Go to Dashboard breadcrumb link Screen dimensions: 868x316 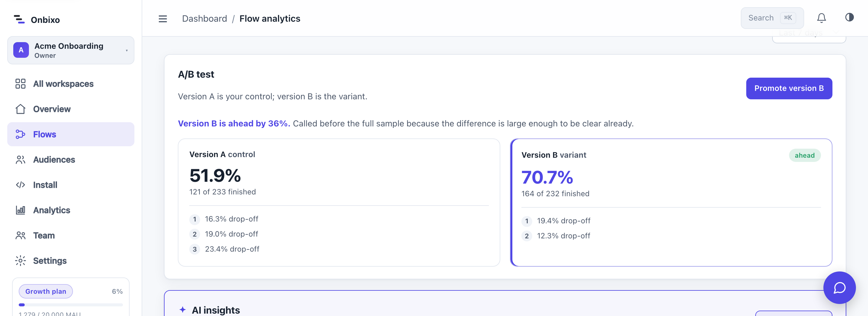[x=205, y=19]
